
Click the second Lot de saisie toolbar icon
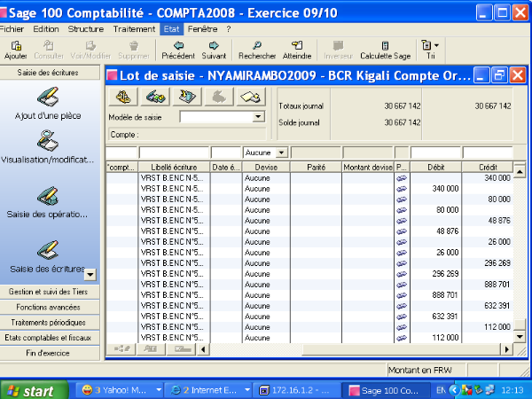(155, 97)
